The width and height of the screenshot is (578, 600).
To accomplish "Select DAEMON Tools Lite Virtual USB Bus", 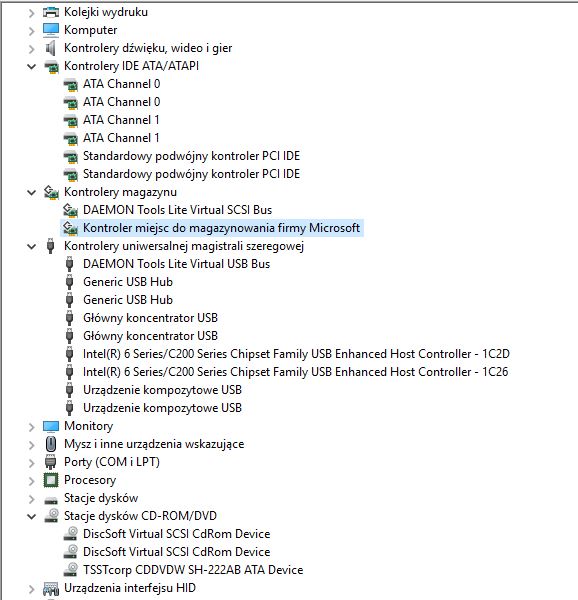I will (176, 264).
